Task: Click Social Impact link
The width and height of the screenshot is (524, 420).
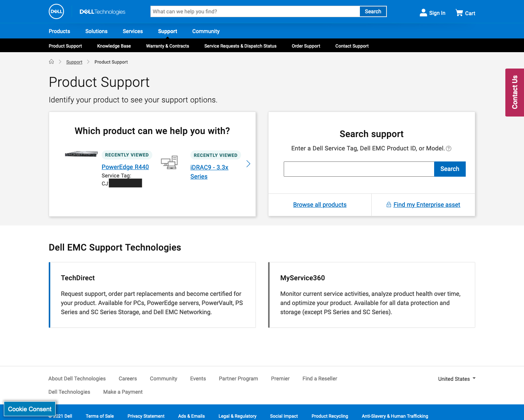Action: [284, 416]
